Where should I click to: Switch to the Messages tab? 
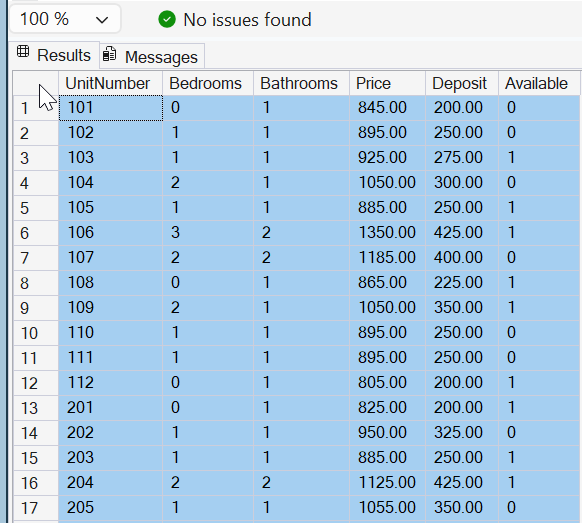point(152,56)
